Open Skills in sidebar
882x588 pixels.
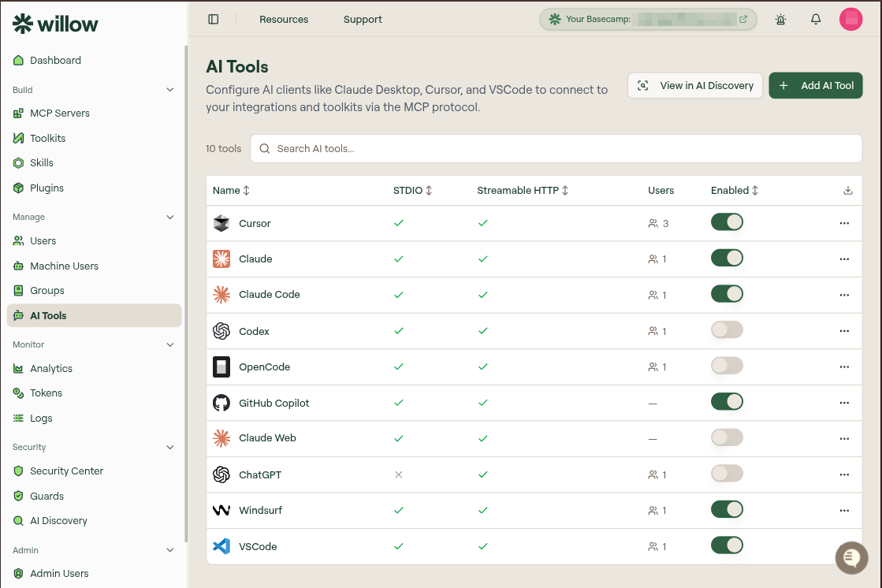tap(94, 163)
